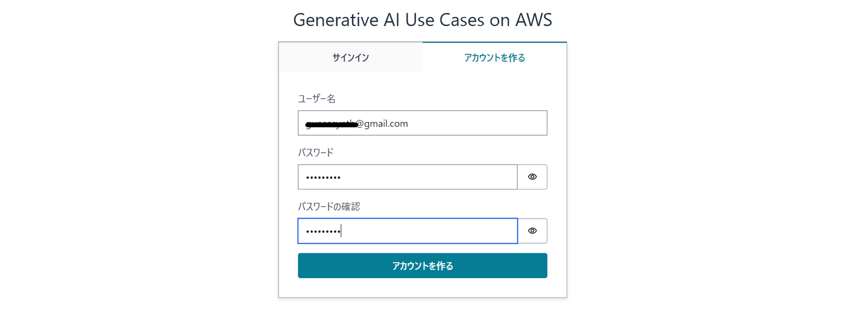The image size is (868, 309).
Task: Click inside the パスワード input box
Action: tap(422, 177)
